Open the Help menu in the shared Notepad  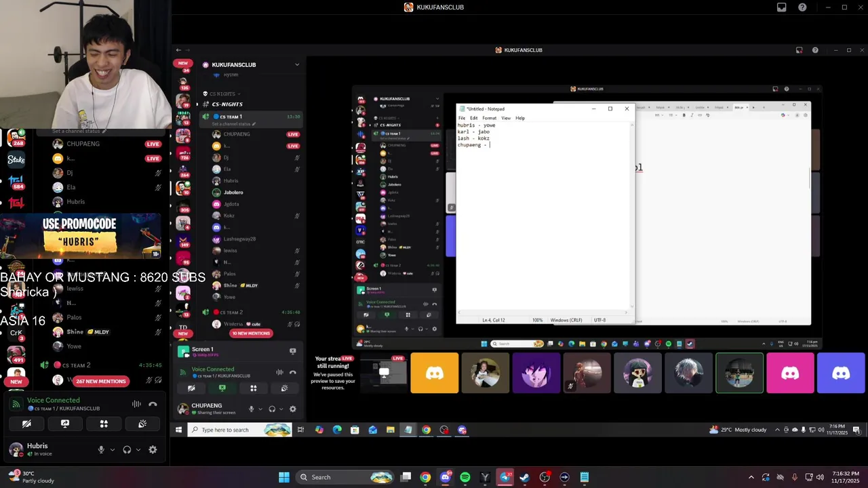pos(520,118)
